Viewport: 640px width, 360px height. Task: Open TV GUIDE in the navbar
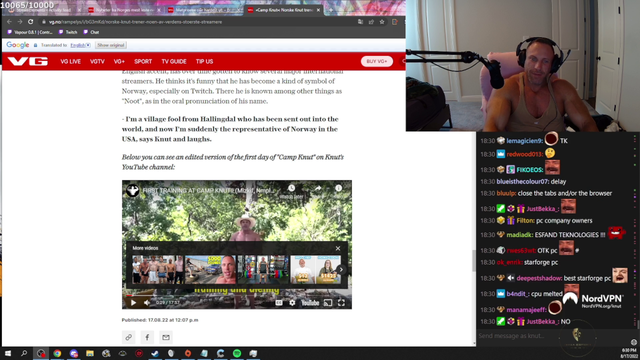(174, 61)
